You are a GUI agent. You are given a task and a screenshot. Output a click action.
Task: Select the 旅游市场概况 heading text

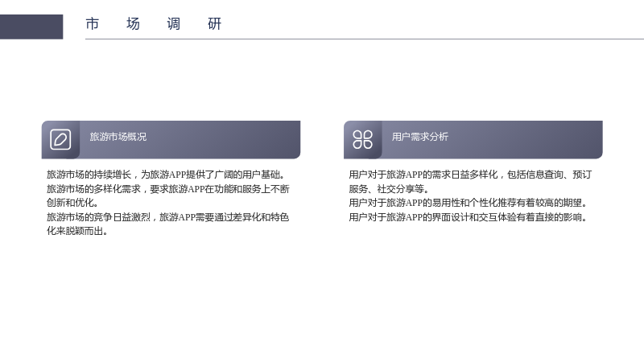pos(118,137)
